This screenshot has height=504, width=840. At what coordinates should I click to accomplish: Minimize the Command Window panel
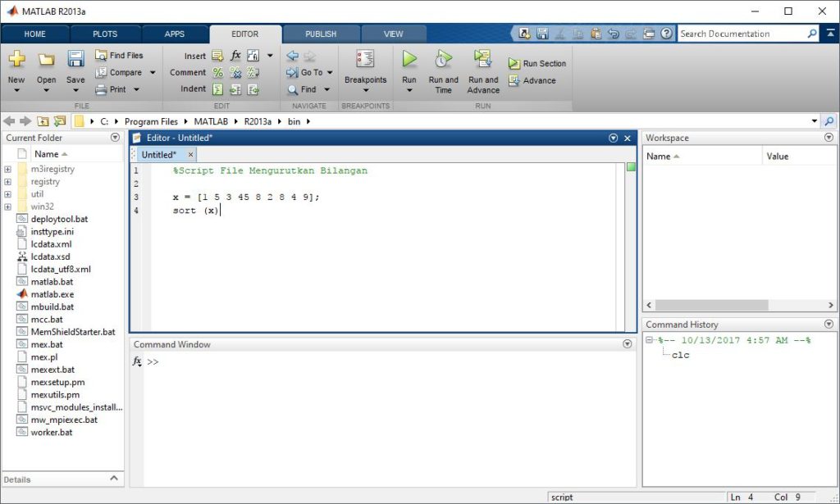point(629,344)
